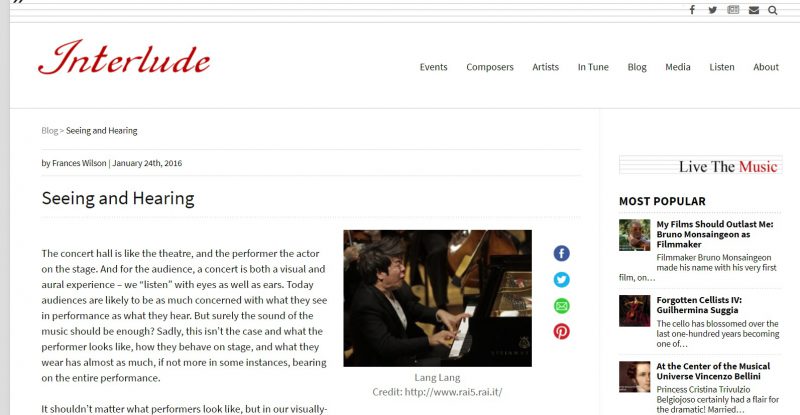Pin article with red Pinterest icon
The height and width of the screenshot is (415, 800).
(x=561, y=332)
